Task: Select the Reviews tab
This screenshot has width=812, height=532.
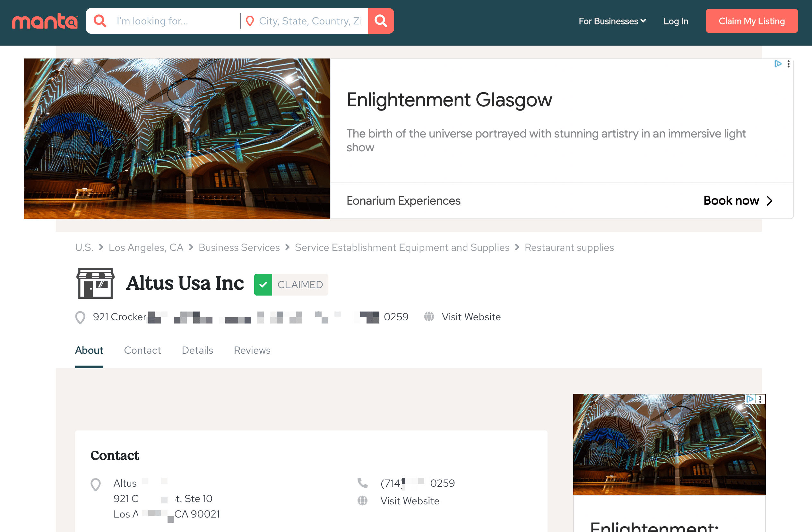Action: [252, 350]
